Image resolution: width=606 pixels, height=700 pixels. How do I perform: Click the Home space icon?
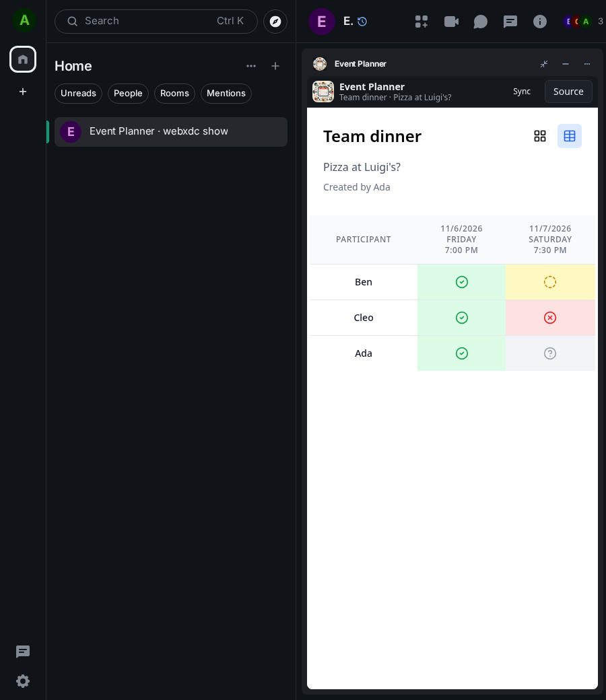[23, 59]
